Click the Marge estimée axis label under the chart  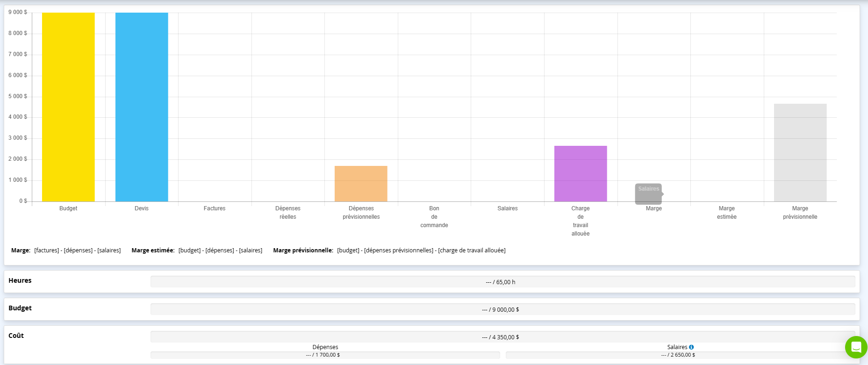coord(727,213)
